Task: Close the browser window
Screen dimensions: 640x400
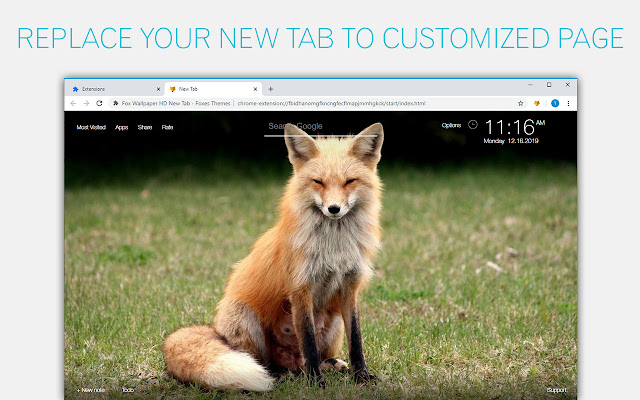Action: click(x=567, y=84)
